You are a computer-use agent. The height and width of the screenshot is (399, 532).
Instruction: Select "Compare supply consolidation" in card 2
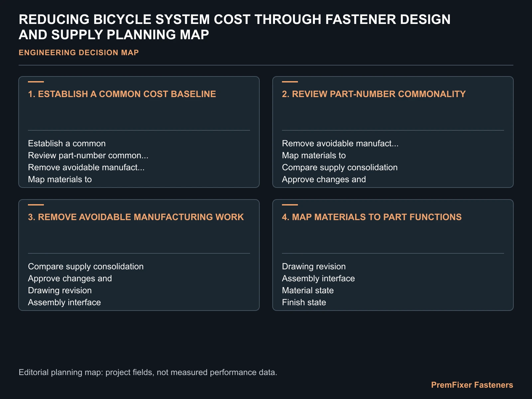click(x=340, y=167)
